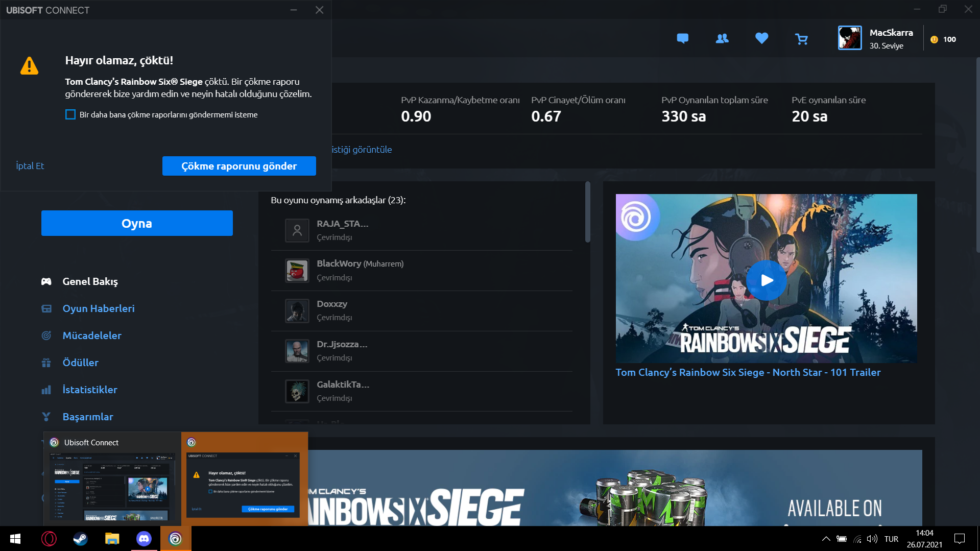
Task: Send the crash report
Action: (239, 166)
